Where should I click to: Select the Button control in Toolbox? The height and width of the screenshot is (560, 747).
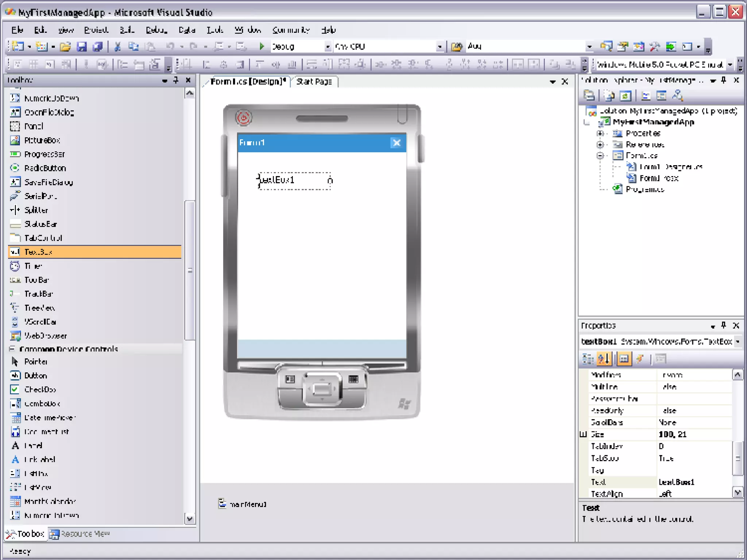tap(35, 376)
